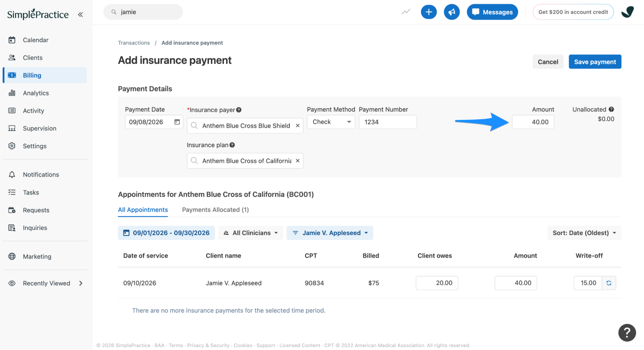Open the Payment Method Check dropdown

point(331,122)
